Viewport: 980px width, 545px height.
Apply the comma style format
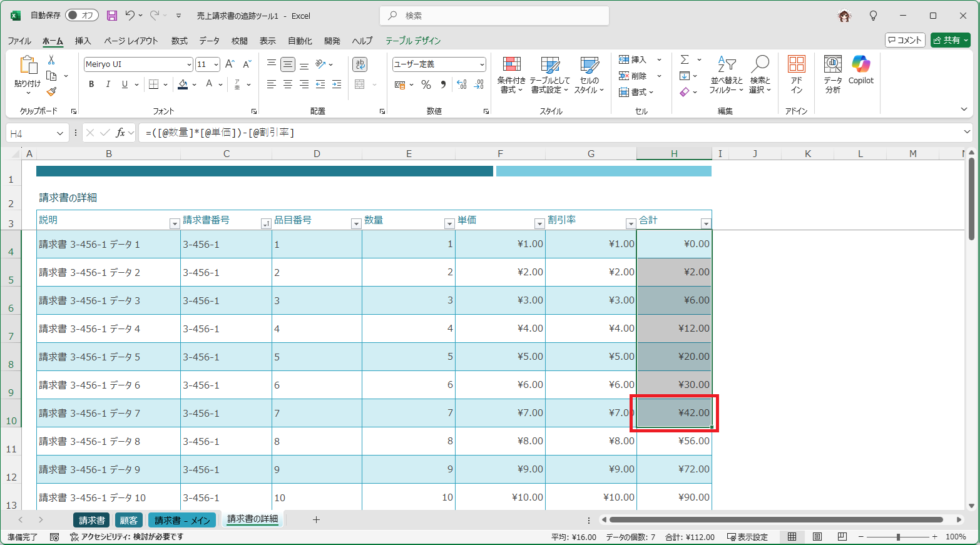443,84
